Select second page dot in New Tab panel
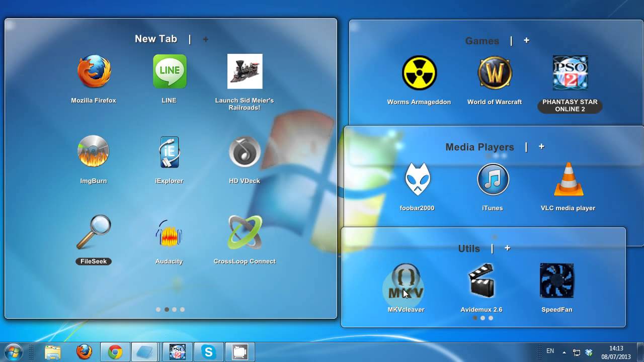 167,310
